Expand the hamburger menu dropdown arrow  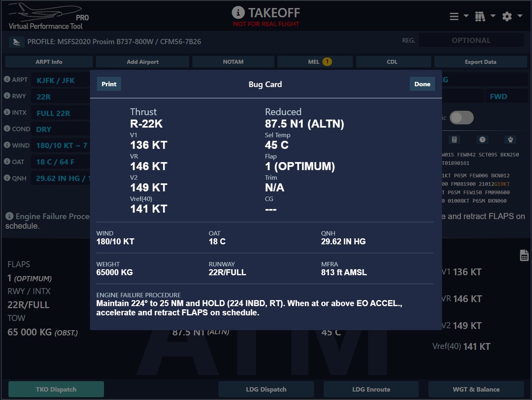[466, 16]
